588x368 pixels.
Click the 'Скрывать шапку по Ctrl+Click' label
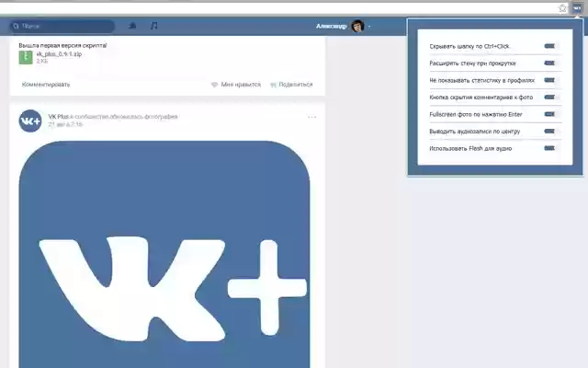click(469, 46)
